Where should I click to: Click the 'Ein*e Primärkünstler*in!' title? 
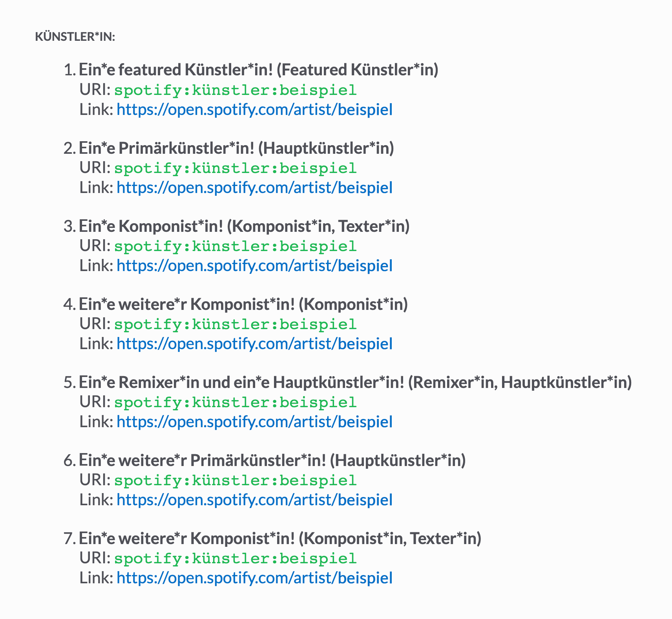167,148
